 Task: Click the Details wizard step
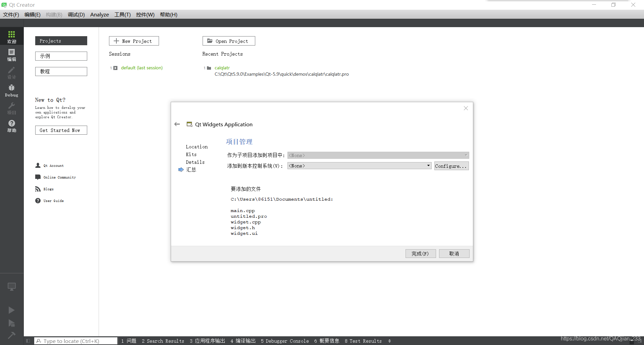(x=195, y=162)
